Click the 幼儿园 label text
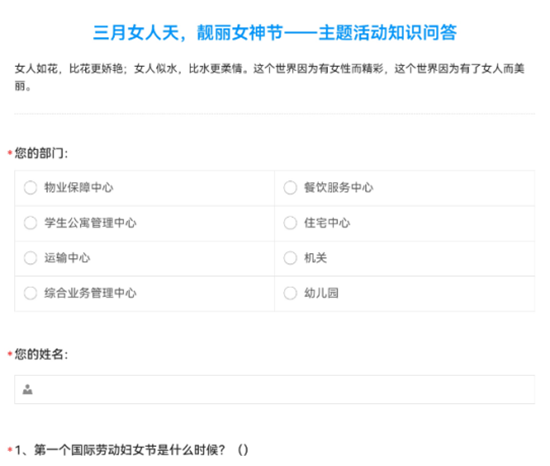Screen dimensions: 550x466 pyautogui.click(x=321, y=293)
